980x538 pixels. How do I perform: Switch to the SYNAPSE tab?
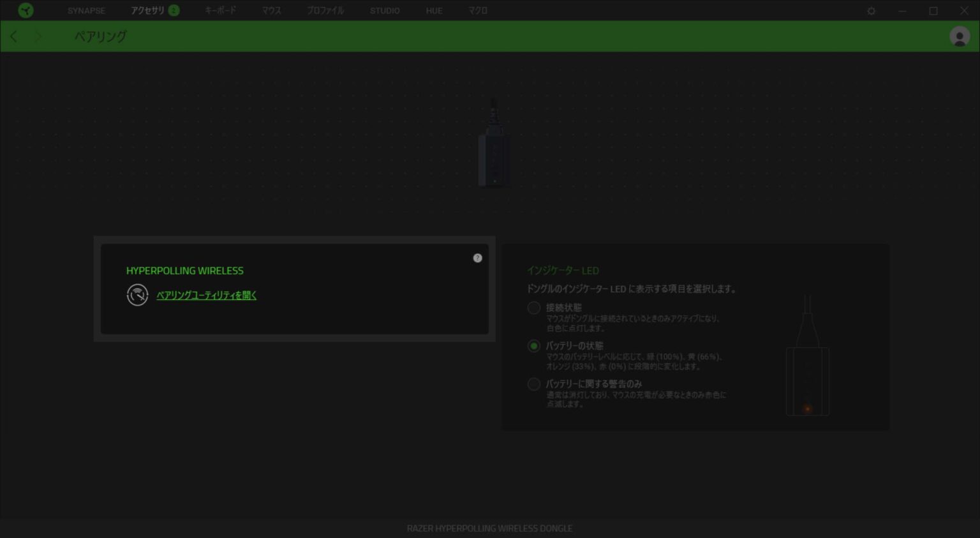click(86, 10)
